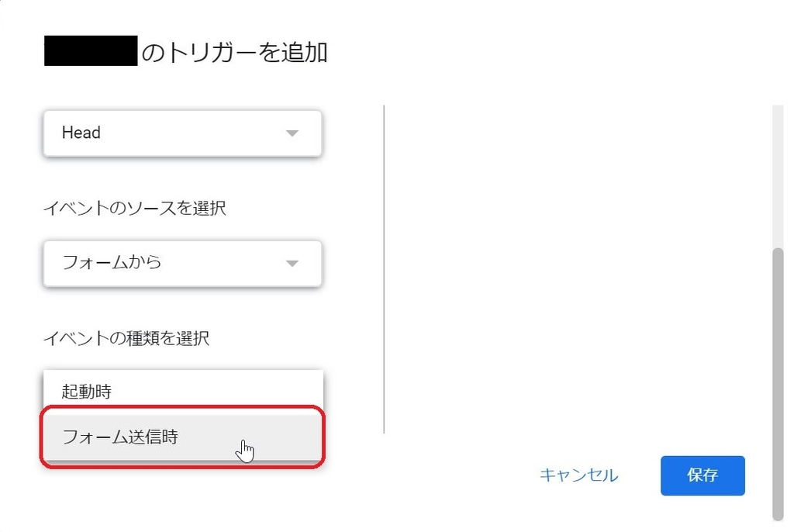
Task: Click the dialog's vertical scrollbar thumb
Action: (778, 383)
